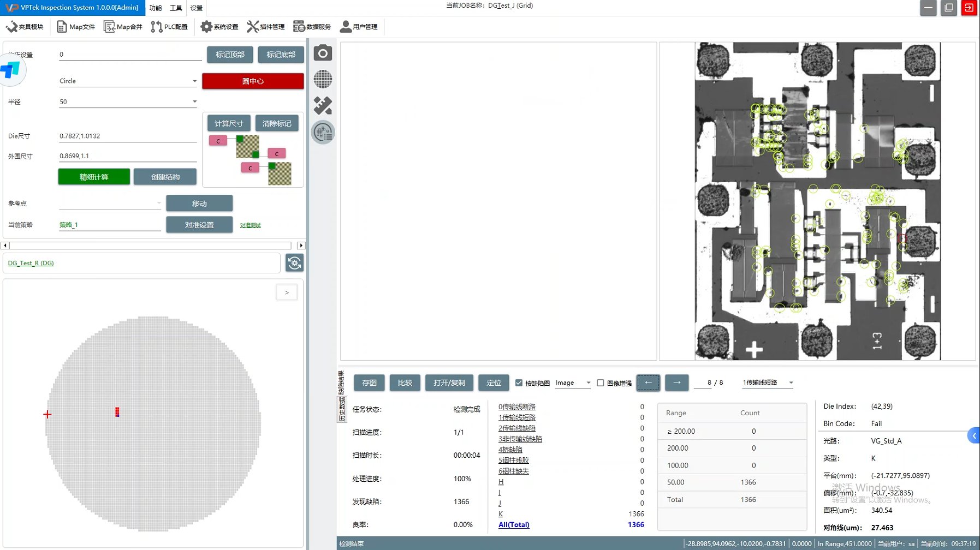The width and height of the screenshot is (980, 550).
Task: Enable the 图像增强 checkbox
Action: pyautogui.click(x=601, y=383)
